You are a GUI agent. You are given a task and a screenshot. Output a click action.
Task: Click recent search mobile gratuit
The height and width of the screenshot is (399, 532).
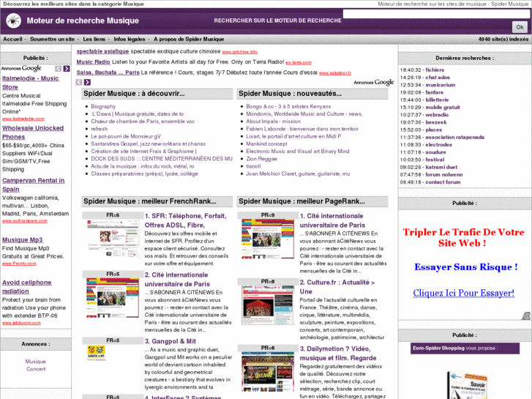443,107
